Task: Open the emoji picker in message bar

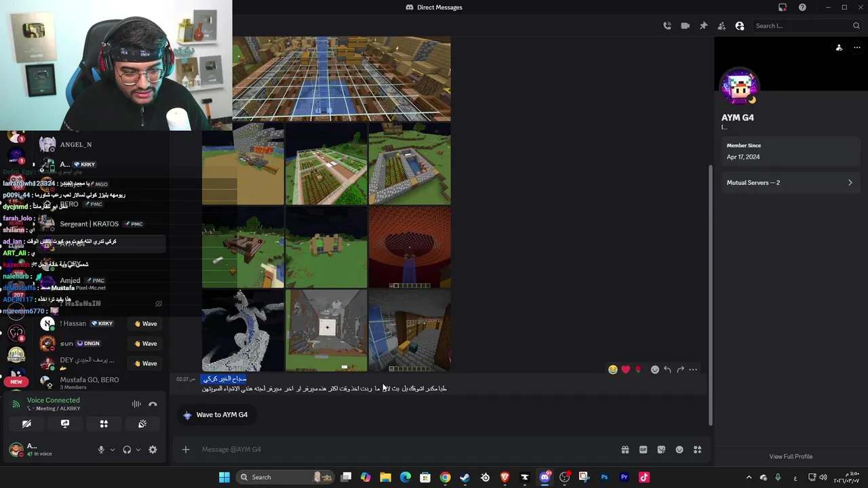Action: (679, 449)
